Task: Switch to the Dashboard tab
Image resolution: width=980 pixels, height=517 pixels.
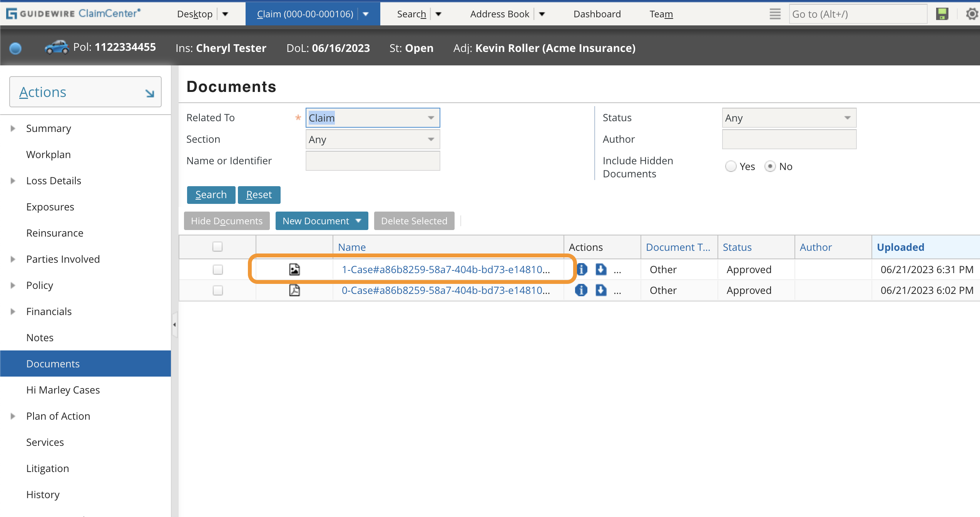Action: pyautogui.click(x=597, y=14)
